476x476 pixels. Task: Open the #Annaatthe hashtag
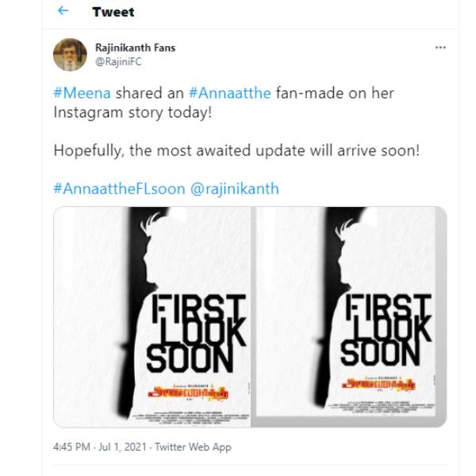coord(230,93)
